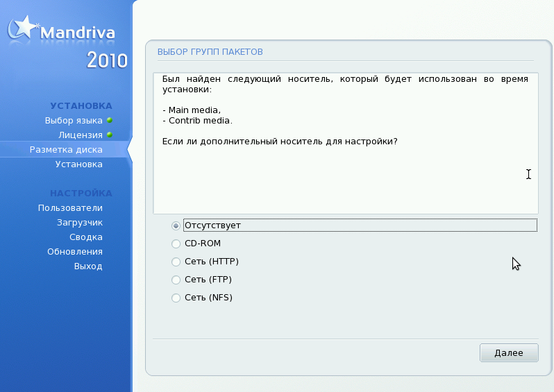Viewport: 554px width, 392px height.
Task: Pick the "Сеть (FTP)" radio option
Action: pyautogui.click(x=176, y=280)
